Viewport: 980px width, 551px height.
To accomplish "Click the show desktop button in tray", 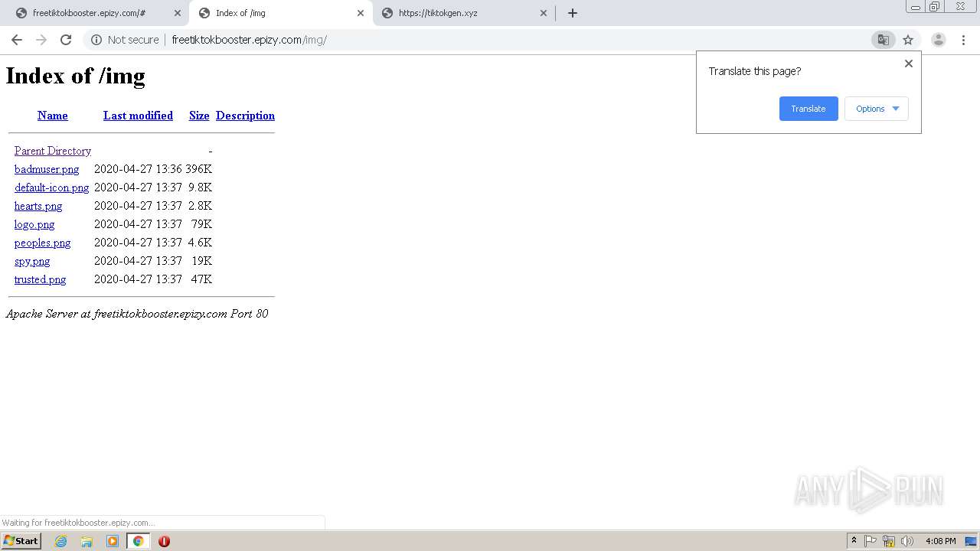I will [972, 541].
